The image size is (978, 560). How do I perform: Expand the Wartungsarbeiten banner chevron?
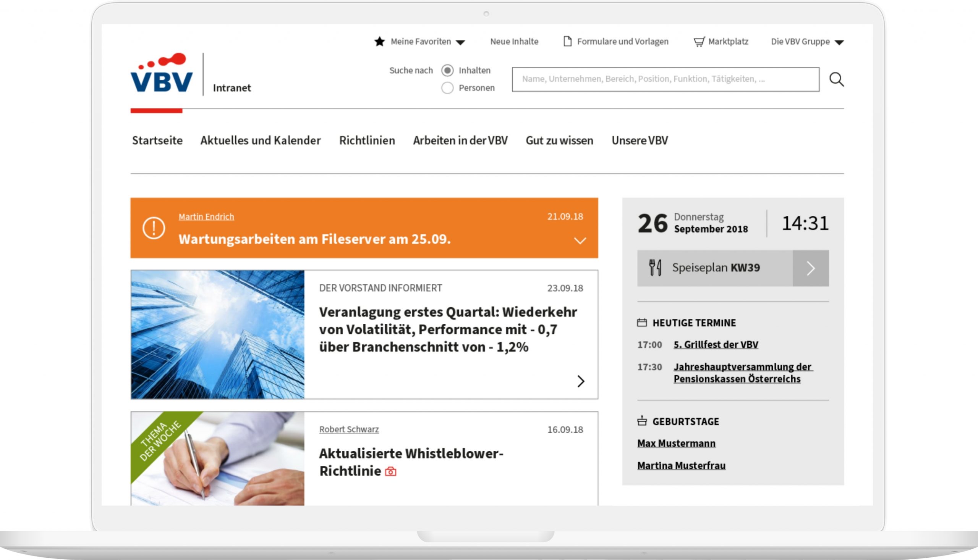[x=580, y=241]
